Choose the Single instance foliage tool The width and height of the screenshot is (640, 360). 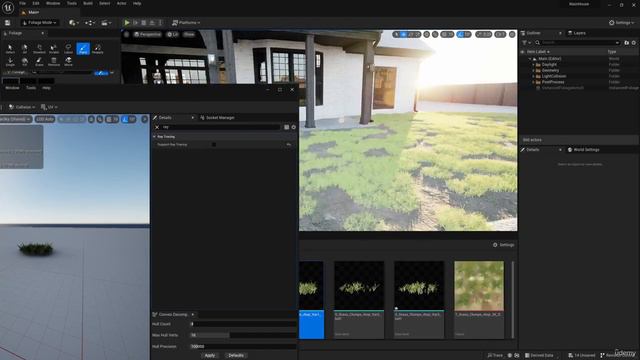coord(10,62)
